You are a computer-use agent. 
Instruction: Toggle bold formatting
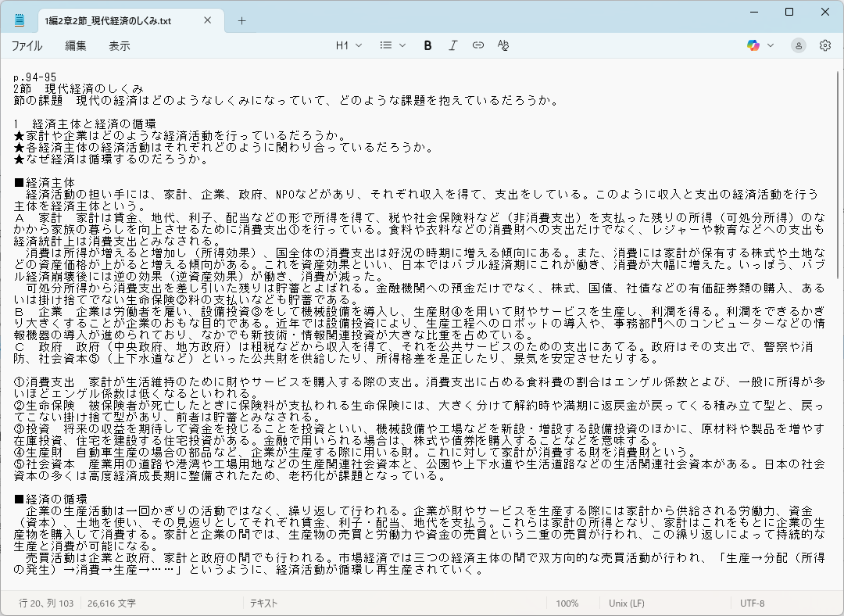click(x=427, y=45)
